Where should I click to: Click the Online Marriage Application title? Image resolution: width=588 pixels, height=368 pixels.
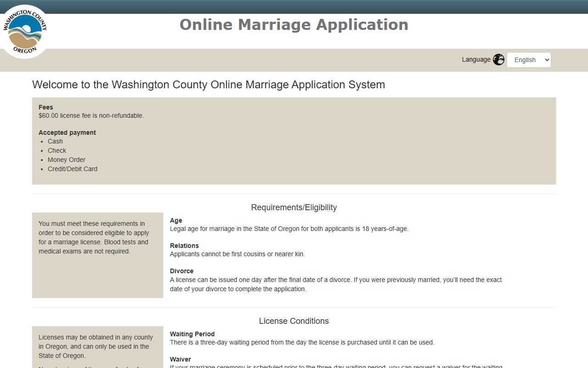[294, 24]
